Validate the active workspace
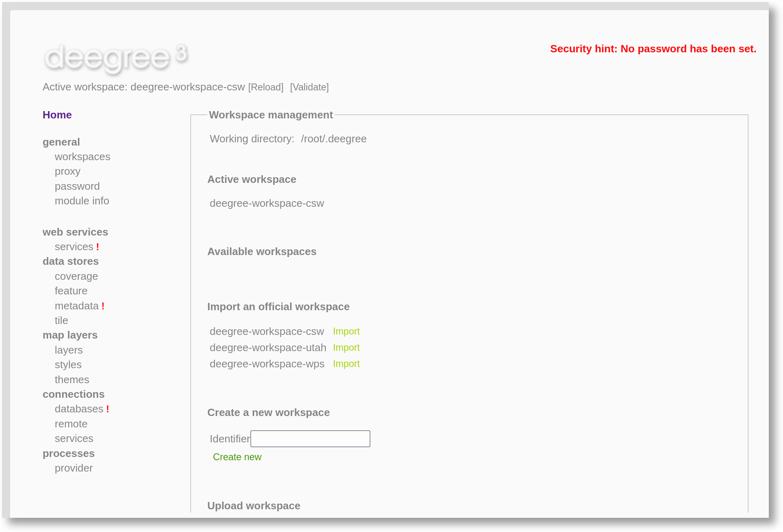The image size is (783, 532). tap(309, 87)
